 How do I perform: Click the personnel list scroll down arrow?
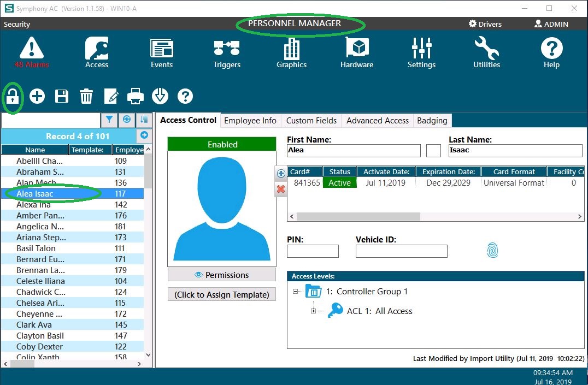(148, 354)
